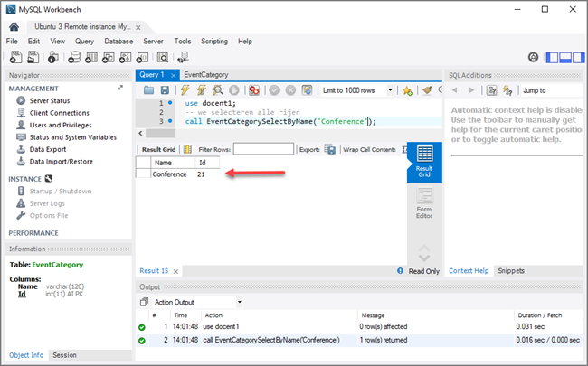Viewport: 588px width, 366px height.
Task: Select the Conference cell in result grid
Action: (x=173, y=174)
